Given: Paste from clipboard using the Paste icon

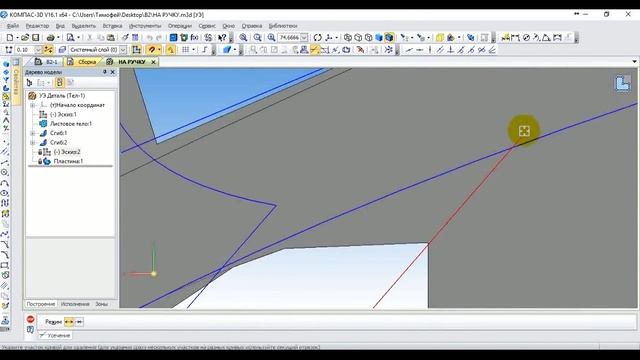Looking at the screenshot, I should [x=111, y=38].
